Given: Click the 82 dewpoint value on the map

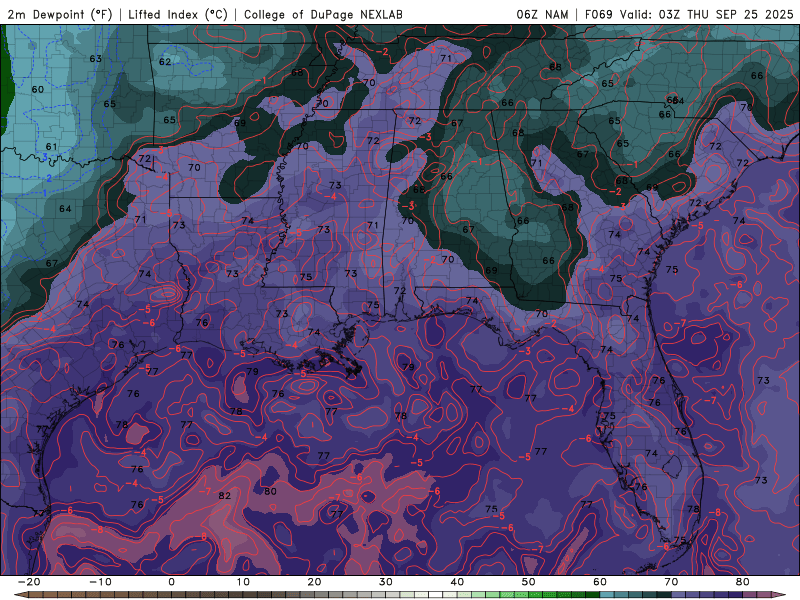Looking at the screenshot, I should (x=224, y=495).
